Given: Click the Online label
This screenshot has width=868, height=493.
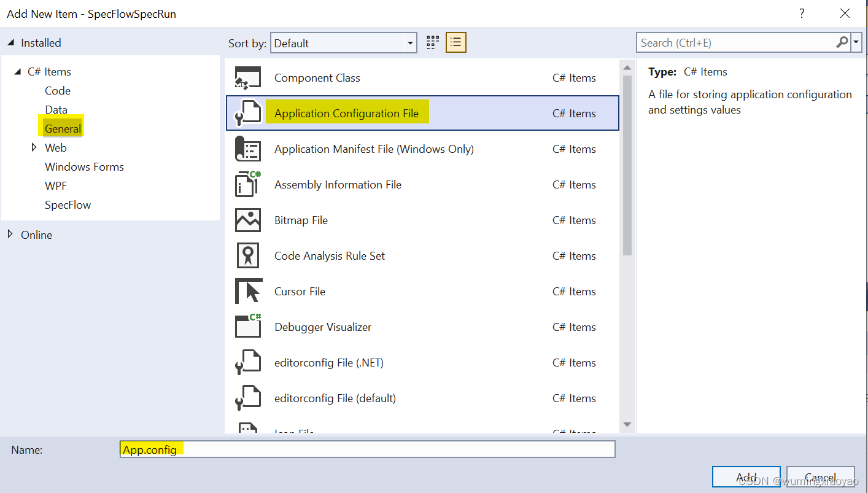Looking at the screenshot, I should [36, 235].
